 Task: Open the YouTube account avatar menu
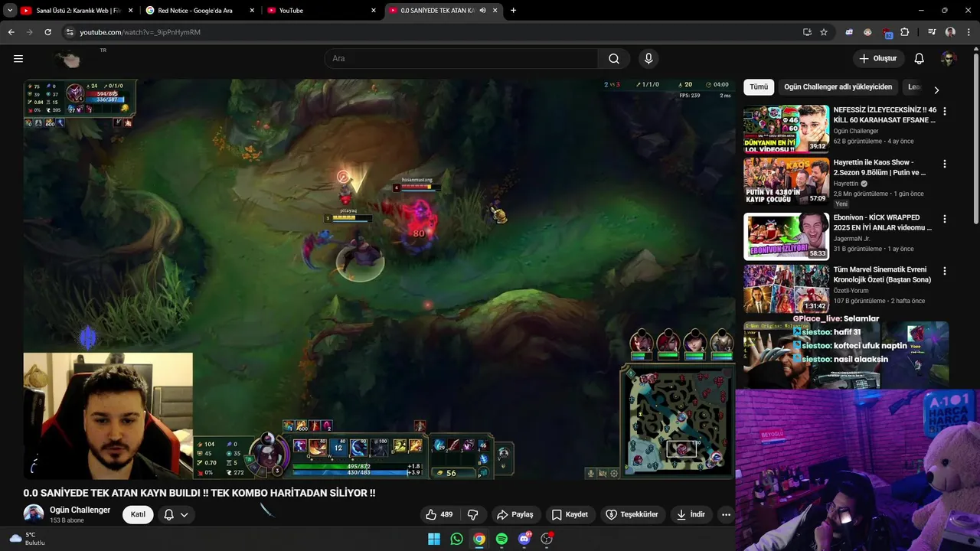pos(949,59)
